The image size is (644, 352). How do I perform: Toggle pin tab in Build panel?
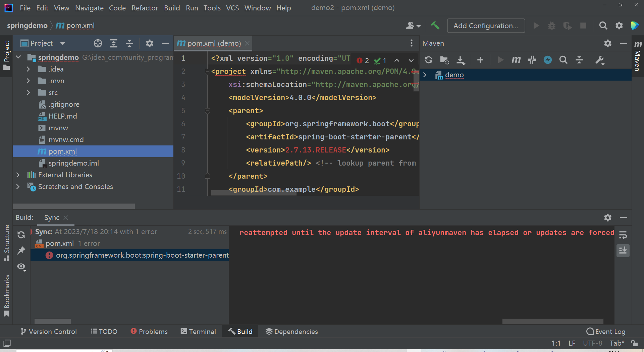21,251
